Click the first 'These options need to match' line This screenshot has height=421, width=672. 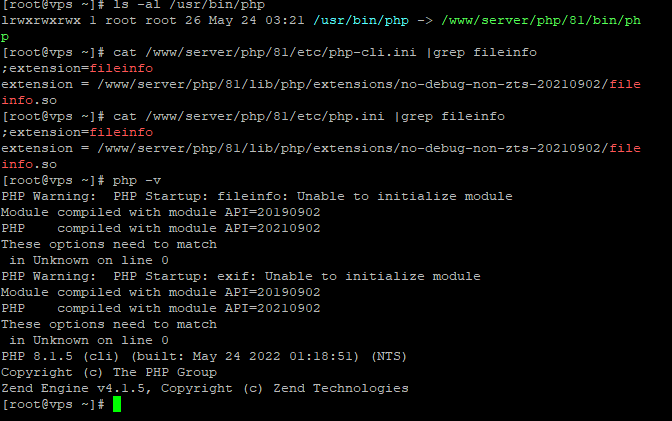109,244
